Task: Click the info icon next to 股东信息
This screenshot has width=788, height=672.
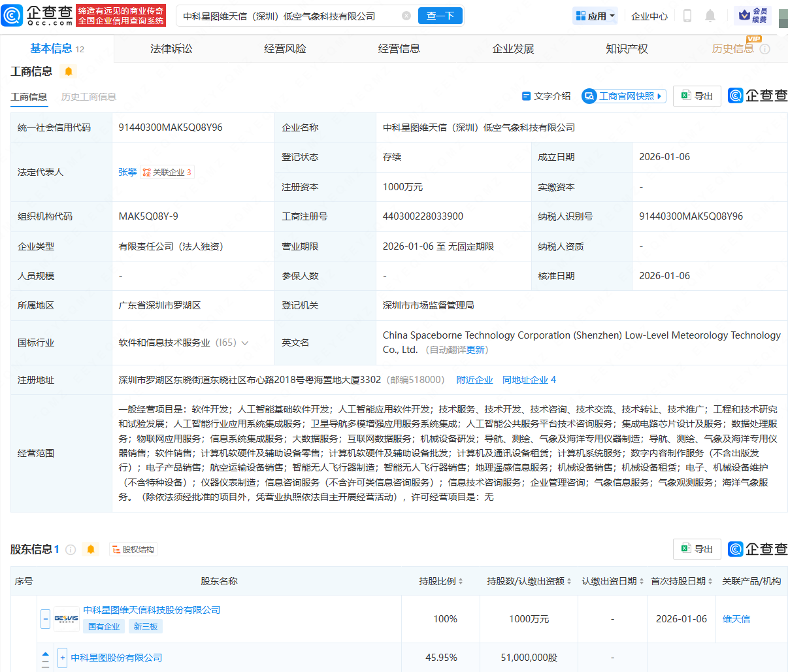Action: [71, 550]
